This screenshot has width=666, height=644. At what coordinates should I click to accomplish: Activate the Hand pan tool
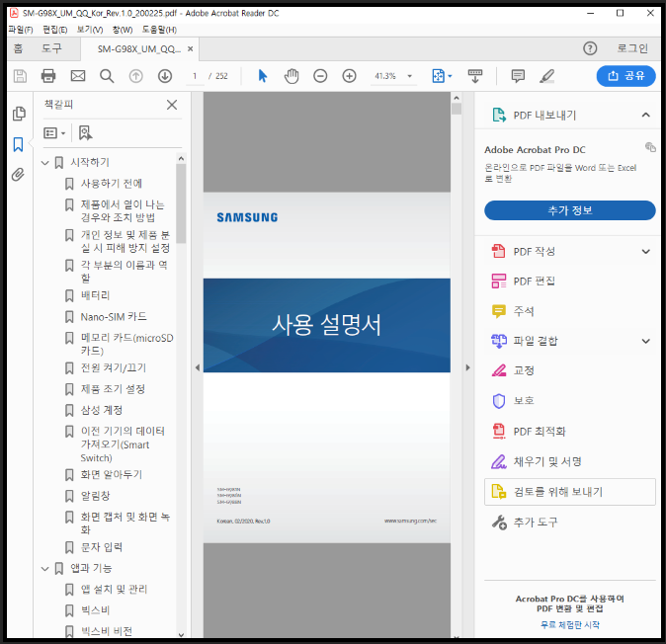(x=291, y=76)
